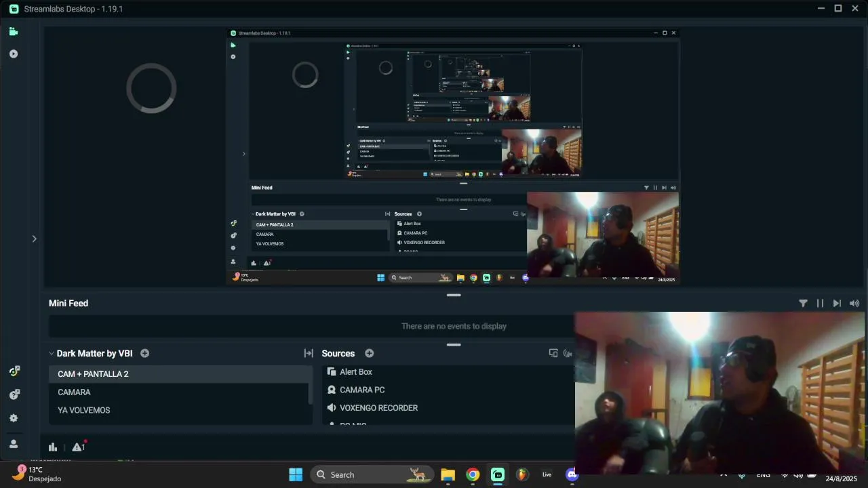Image resolution: width=868 pixels, height=488 pixels.
Task: Click the green-tinted sidebar icon above the settings group
Action: pos(14,371)
